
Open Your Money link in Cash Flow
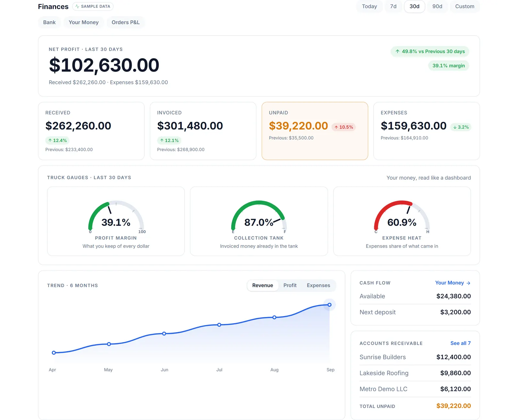tap(453, 283)
